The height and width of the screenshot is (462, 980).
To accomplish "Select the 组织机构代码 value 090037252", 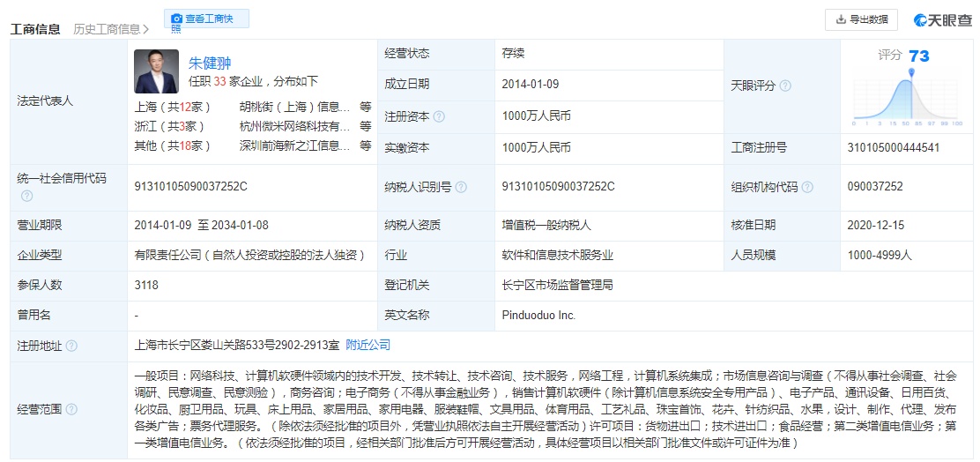I will tap(875, 186).
